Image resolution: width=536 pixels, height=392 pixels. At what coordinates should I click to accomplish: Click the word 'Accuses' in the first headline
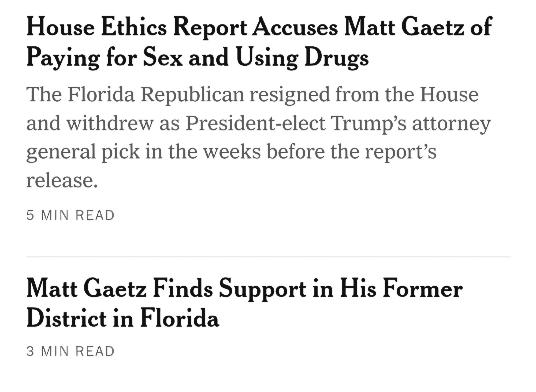coord(296,27)
